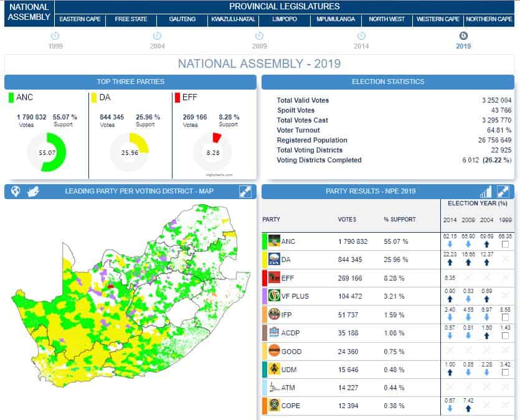
Task: Sort by the VOTES column header
Action: [x=347, y=219]
